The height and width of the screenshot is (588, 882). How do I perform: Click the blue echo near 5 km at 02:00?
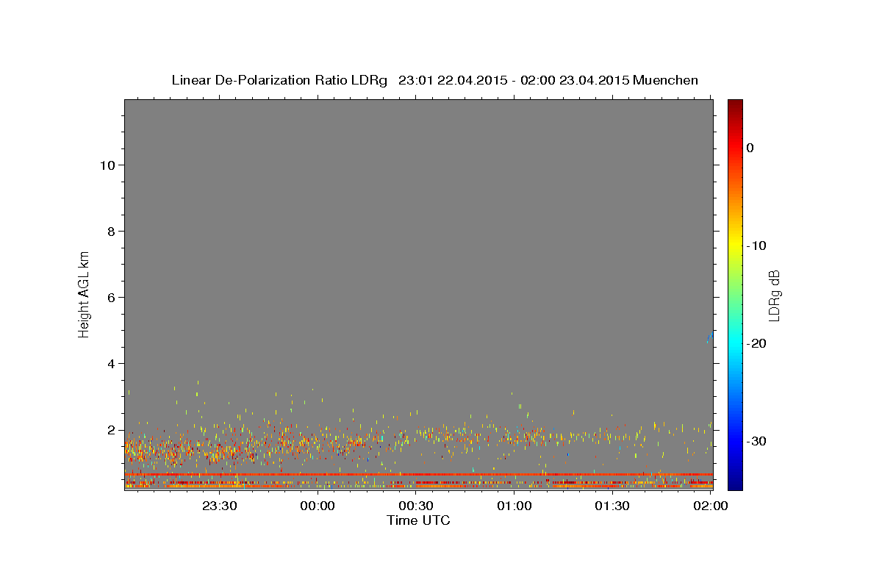pos(709,337)
